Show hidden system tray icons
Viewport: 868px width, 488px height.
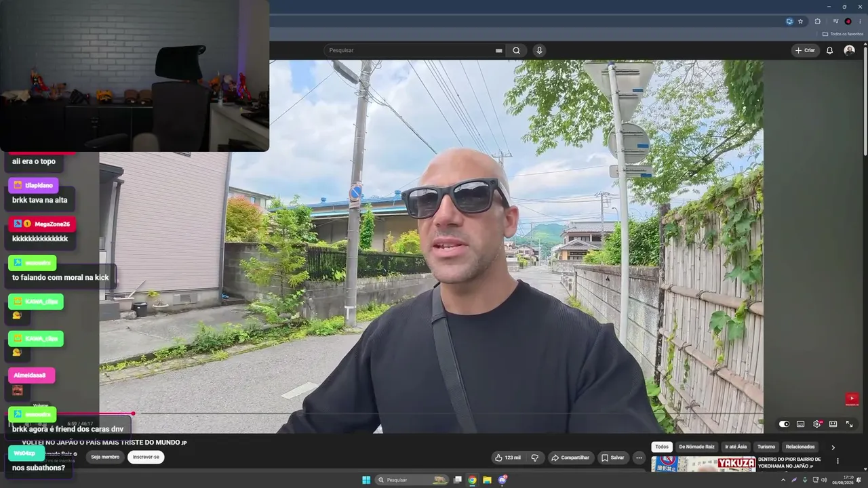783,480
